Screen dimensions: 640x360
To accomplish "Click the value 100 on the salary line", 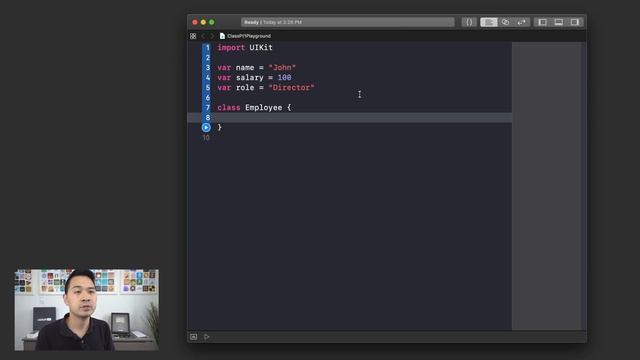I will (284, 78).
